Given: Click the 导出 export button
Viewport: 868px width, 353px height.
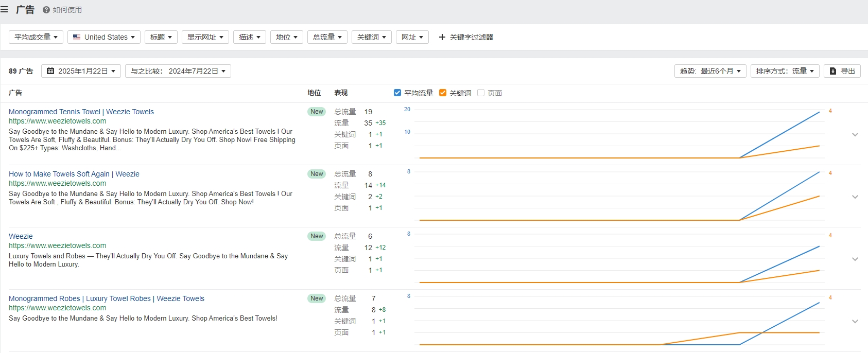Looking at the screenshot, I should (842, 71).
